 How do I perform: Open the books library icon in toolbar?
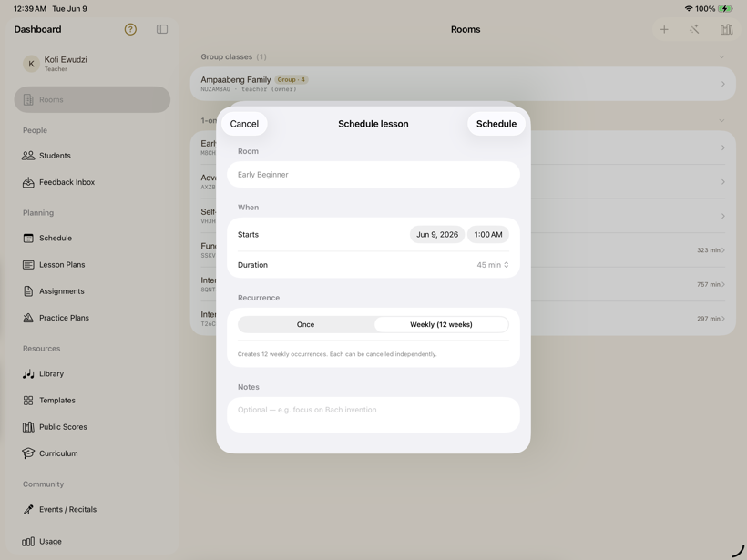pos(727,29)
